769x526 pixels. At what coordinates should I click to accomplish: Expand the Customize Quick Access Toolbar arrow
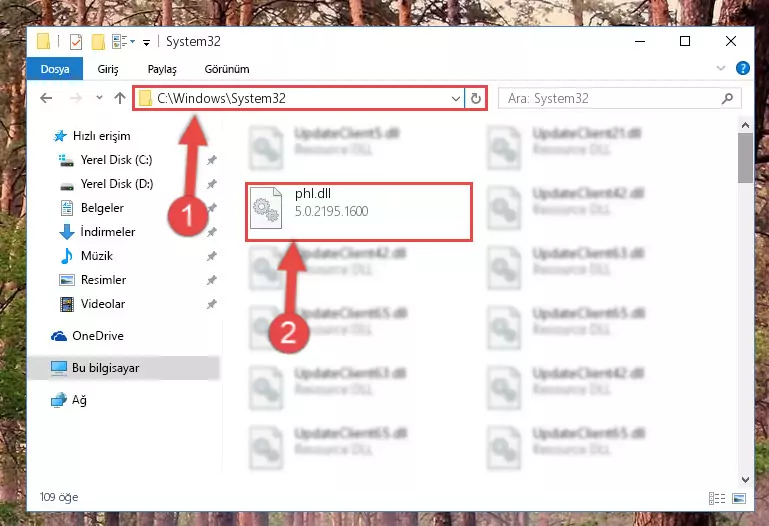point(146,43)
